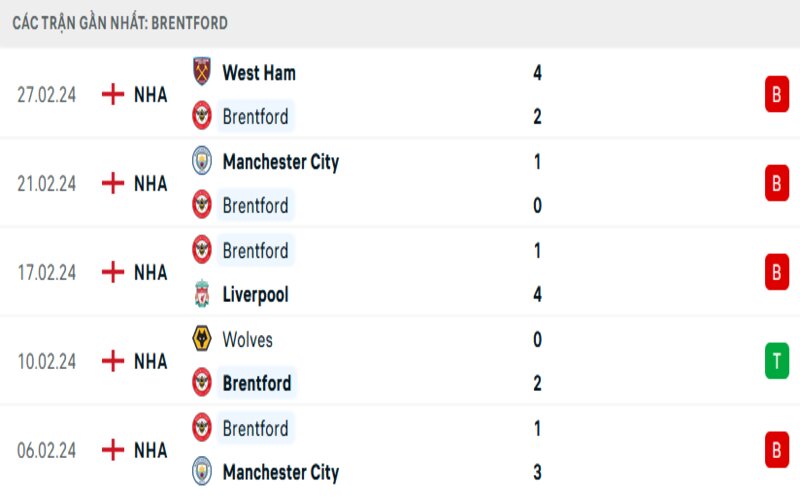Click the red B badge for 27.02.24

click(777, 94)
